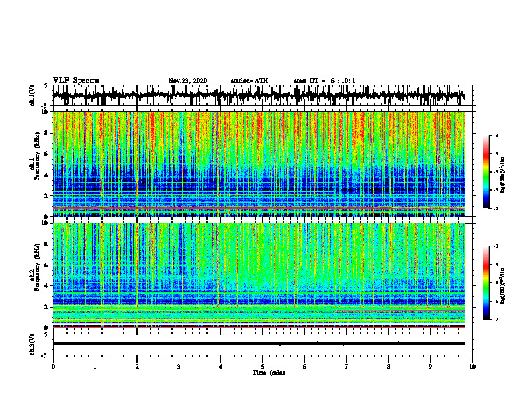This screenshot has height=411, width=532.
Task: Click the "ch.1(V)" waveform axis label
Action: (x=32, y=95)
